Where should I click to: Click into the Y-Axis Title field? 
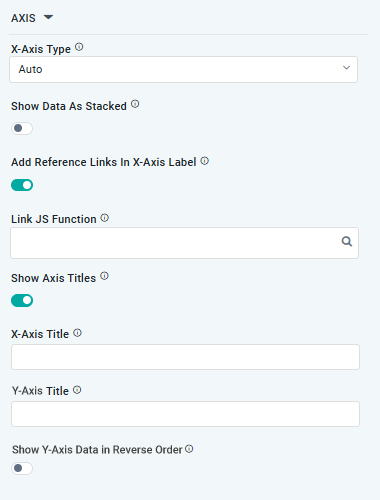(x=185, y=414)
